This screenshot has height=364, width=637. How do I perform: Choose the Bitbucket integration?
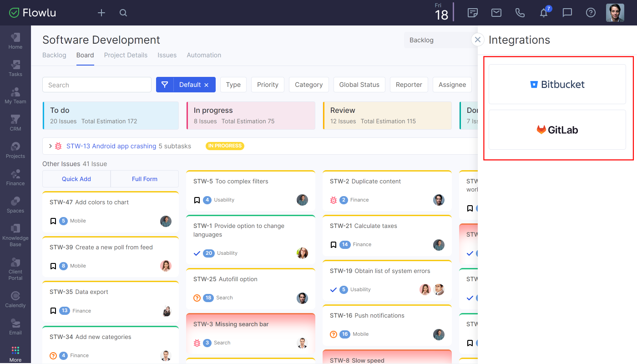pos(557,84)
